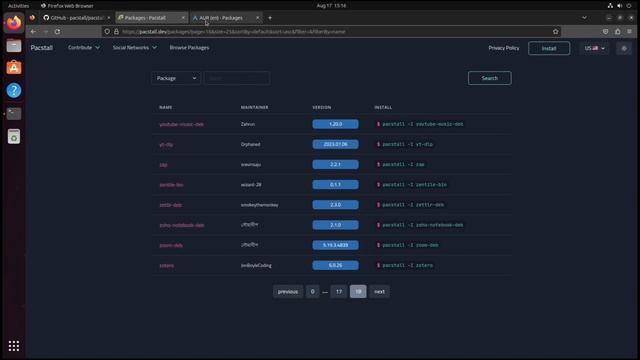
Task: Bookmark this page with the star icon
Action: 556,31
